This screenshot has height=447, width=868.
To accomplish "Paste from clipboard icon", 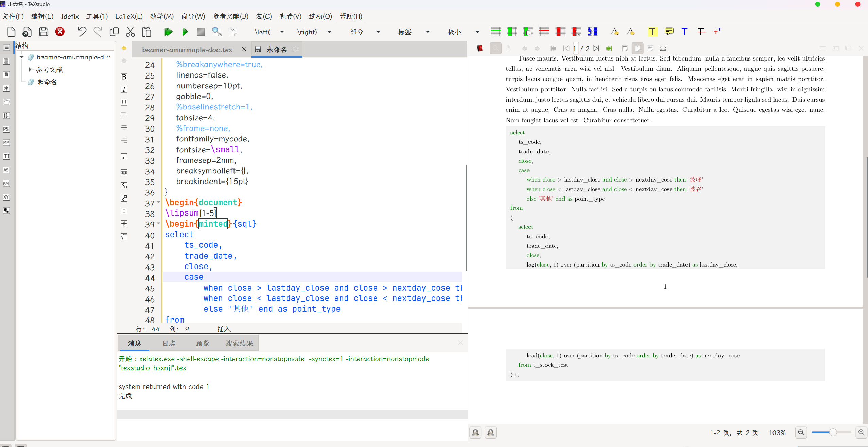I will 146,32.
